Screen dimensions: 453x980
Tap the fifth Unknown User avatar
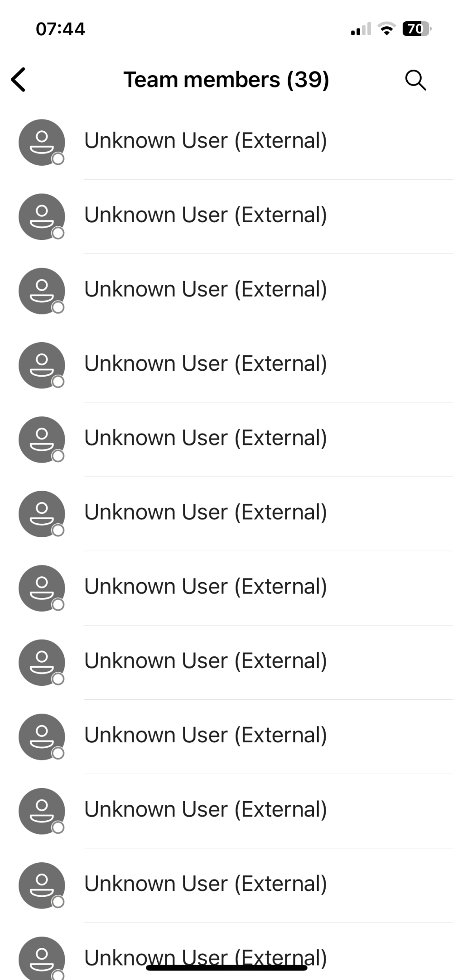[42, 439]
